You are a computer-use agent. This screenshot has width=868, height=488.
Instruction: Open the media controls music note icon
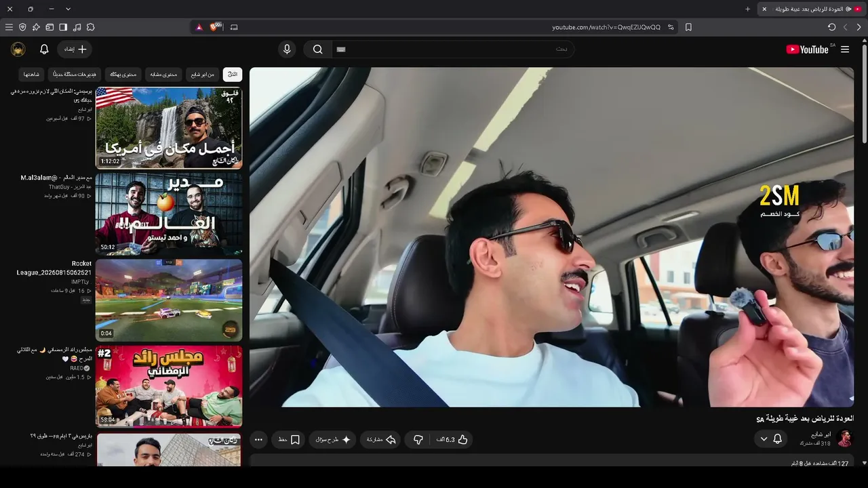77,27
